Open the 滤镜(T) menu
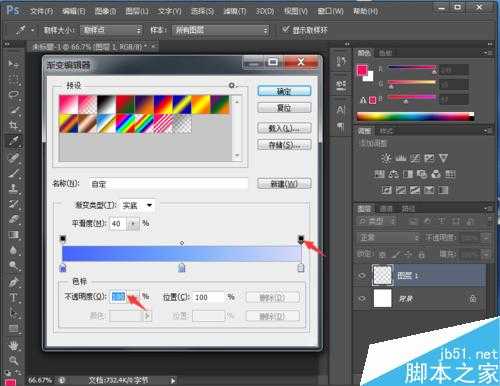 click(235, 11)
